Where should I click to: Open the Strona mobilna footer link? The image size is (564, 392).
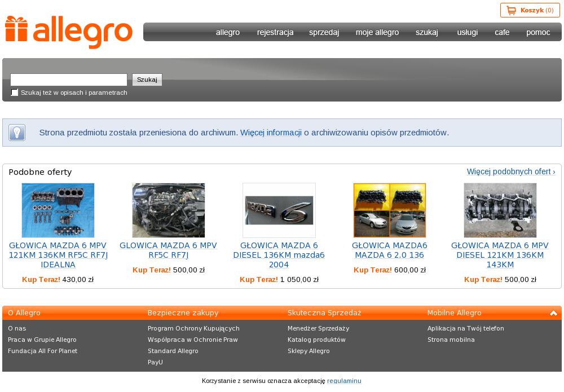pos(451,340)
